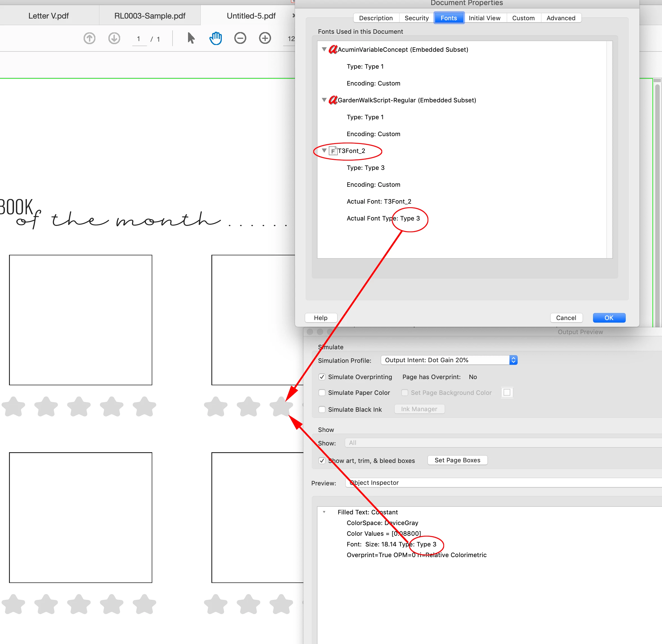
Task: Click the next page down-arrow icon
Action: tap(114, 38)
